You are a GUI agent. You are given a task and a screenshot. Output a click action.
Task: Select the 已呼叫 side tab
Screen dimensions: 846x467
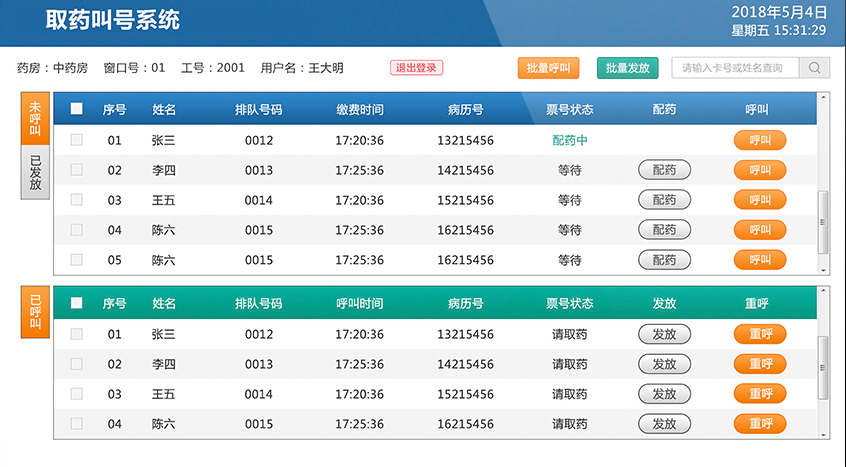pyautogui.click(x=35, y=312)
